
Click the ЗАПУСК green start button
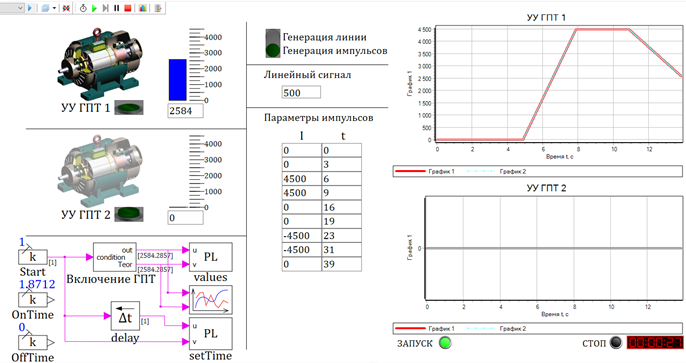coord(445,343)
